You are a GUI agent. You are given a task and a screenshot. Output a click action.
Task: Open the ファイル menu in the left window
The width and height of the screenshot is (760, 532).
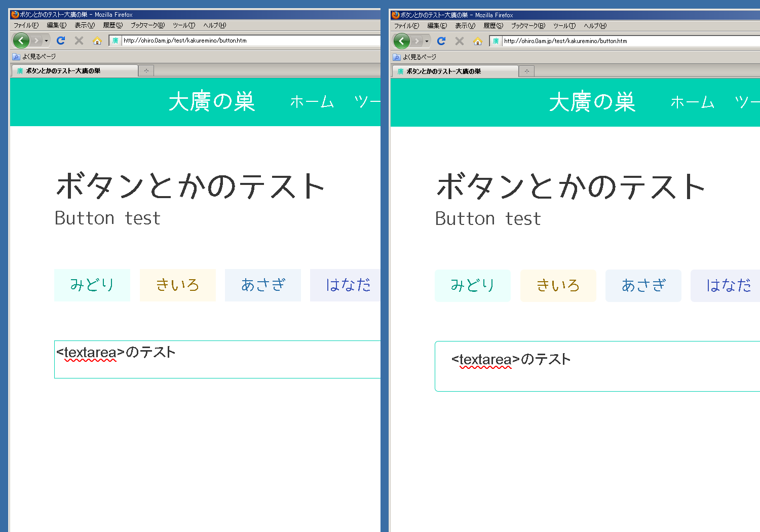coord(26,25)
